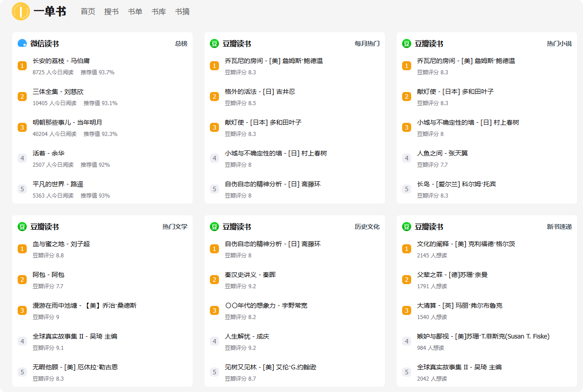Click rank 2 badge beside 格外的活法
The width and height of the screenshot is (583, 392).
214,97
